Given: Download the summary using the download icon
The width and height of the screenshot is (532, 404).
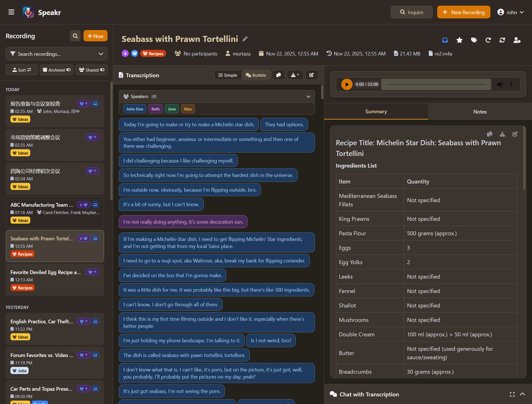Looking at the screenshot, I should pos(503,134).
